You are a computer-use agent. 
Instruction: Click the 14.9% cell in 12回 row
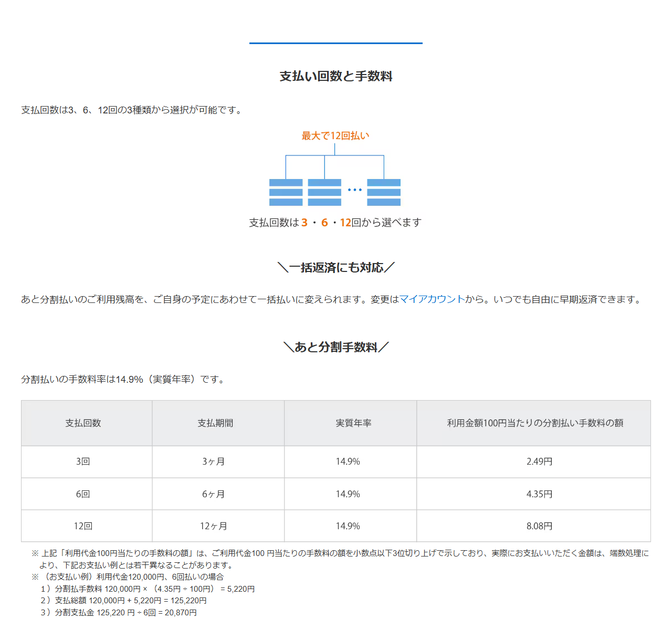pos(351,526)
